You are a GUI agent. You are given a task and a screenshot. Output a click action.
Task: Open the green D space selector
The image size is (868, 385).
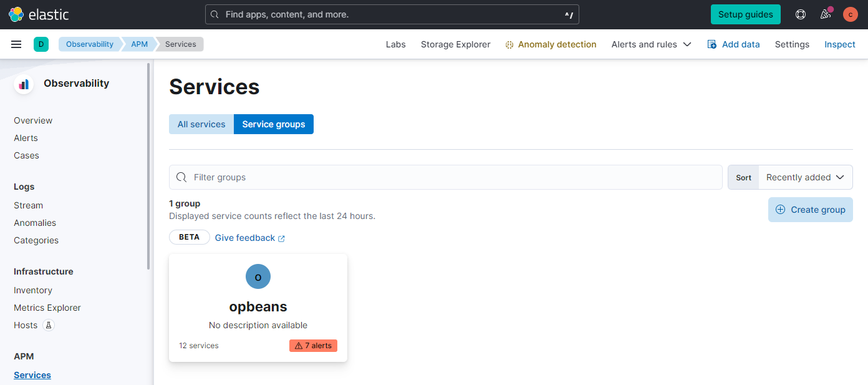41,44
